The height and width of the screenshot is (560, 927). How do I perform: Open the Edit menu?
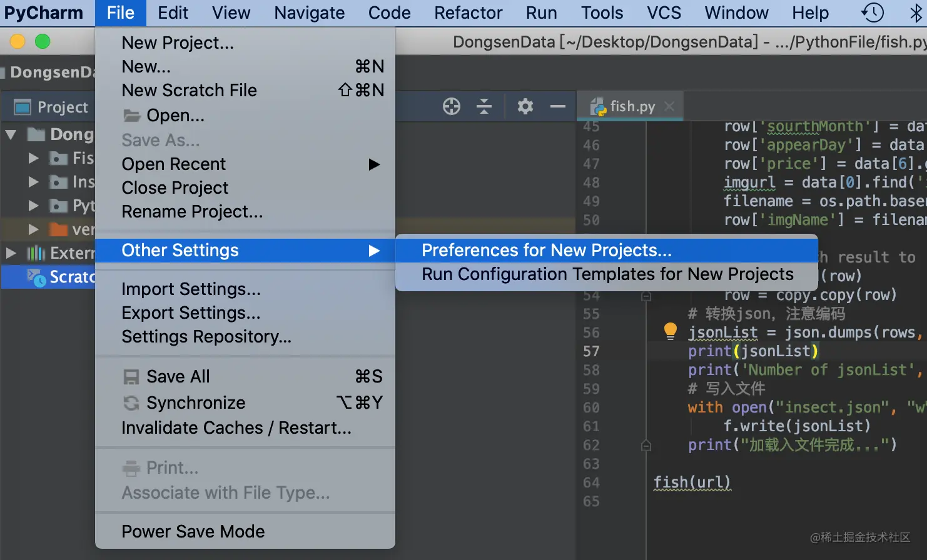[x=173, y=13]
